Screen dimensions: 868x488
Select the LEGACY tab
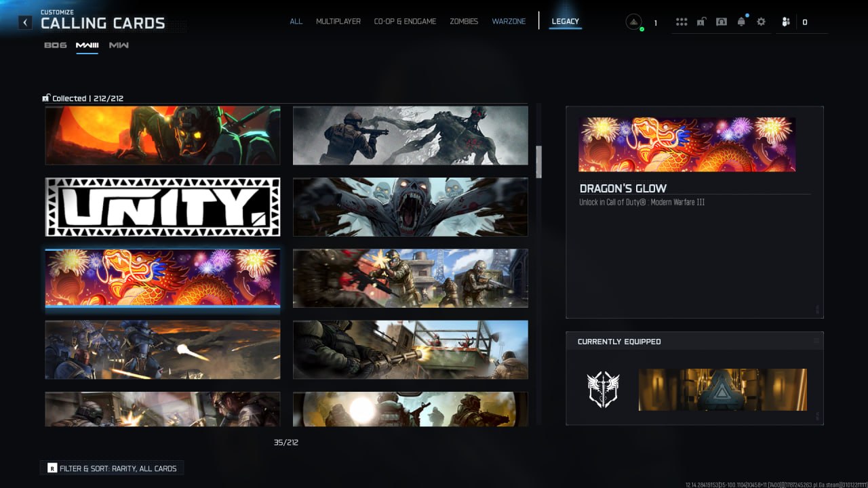[566, 22]
